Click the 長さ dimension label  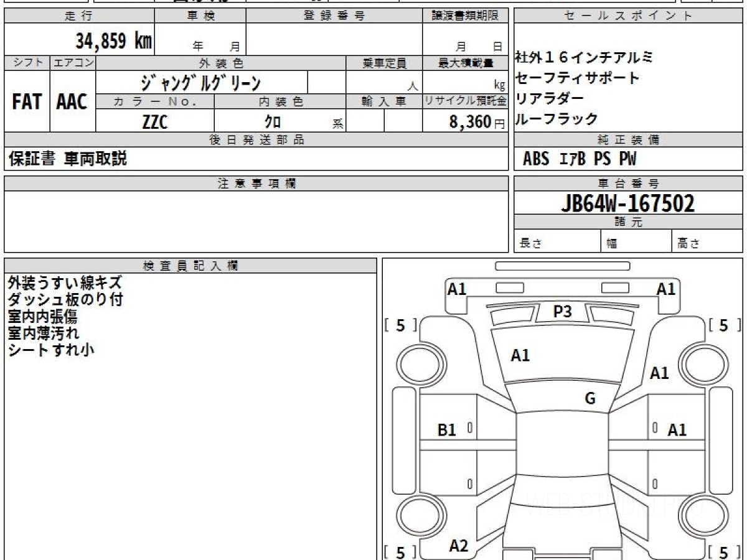point(530,244)
